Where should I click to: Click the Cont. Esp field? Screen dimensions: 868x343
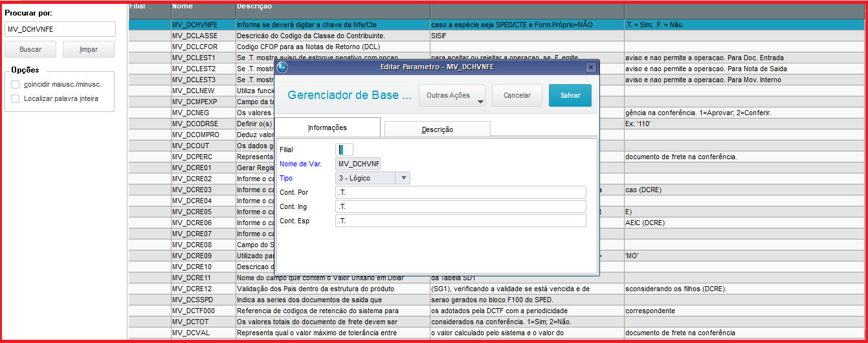pos(460,221)
